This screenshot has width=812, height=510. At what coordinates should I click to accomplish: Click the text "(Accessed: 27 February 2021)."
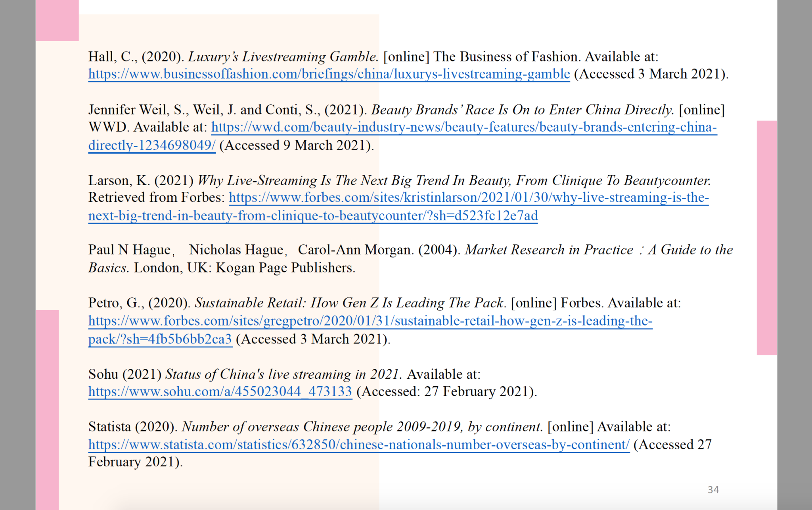(447, 392)
